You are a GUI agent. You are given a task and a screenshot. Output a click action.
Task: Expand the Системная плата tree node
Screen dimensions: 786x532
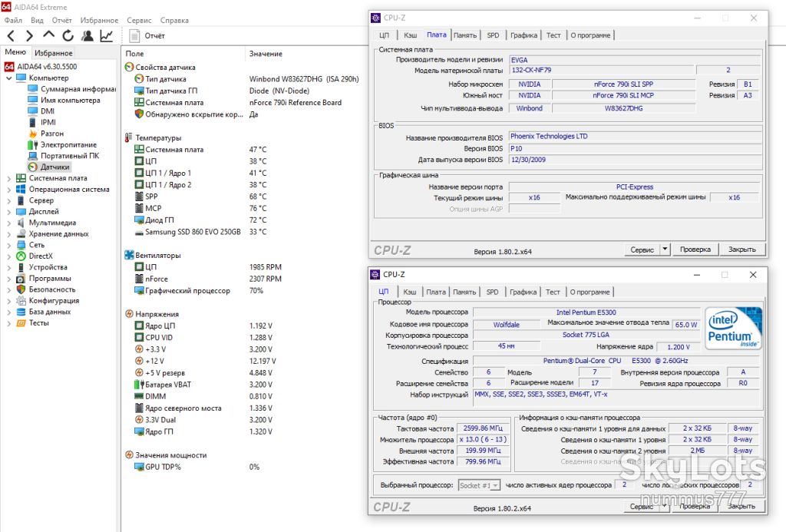(x=9, y=178)
